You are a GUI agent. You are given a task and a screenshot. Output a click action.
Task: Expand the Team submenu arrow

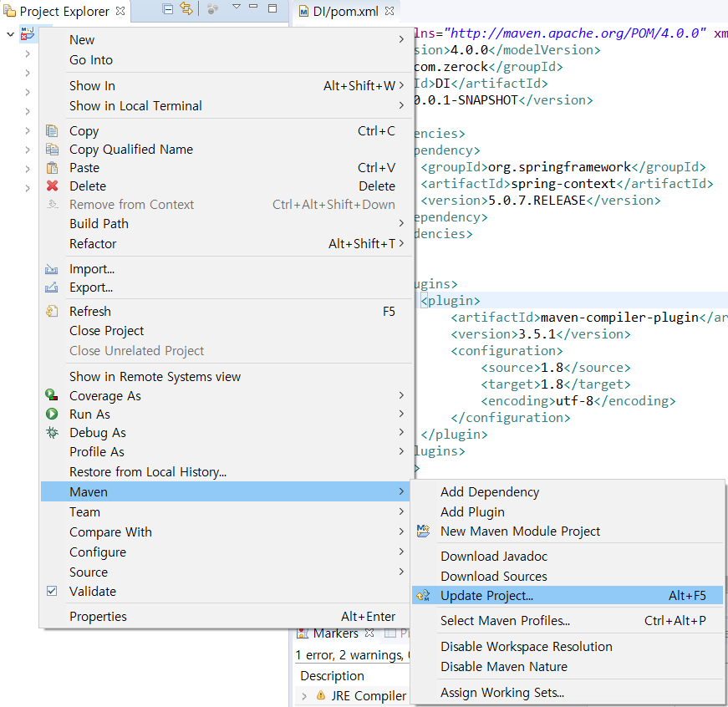click(x=401, y=511)
